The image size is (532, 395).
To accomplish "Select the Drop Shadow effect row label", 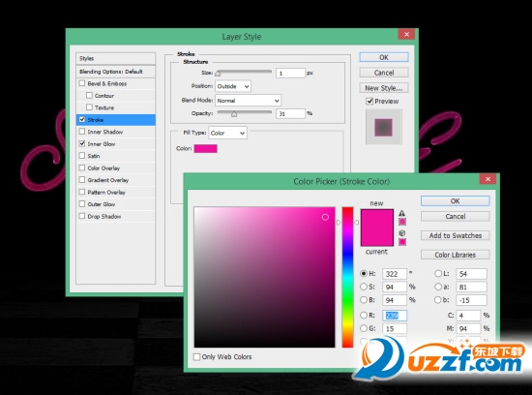I will [104, 216].
